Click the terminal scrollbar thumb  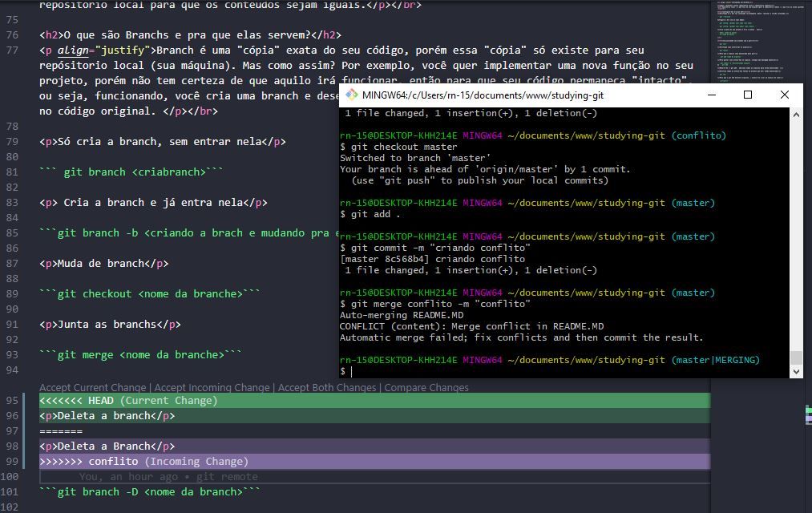tap(796, 358)
